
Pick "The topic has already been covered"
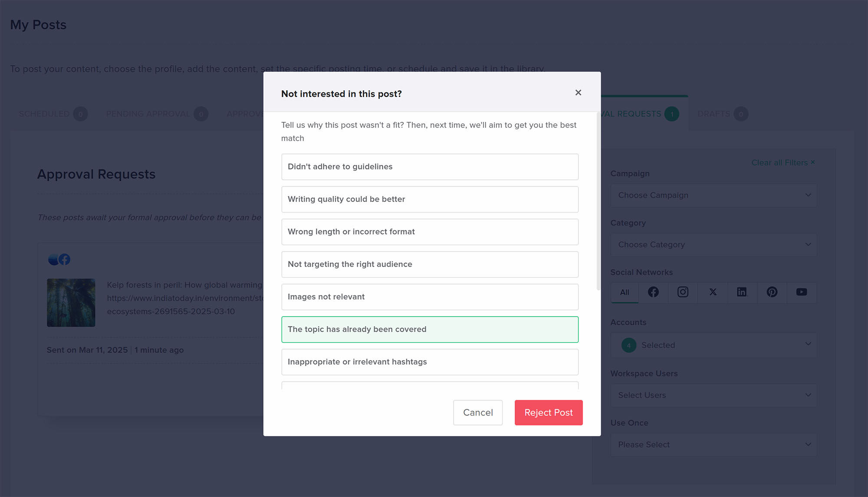click(x=430, y=330)
